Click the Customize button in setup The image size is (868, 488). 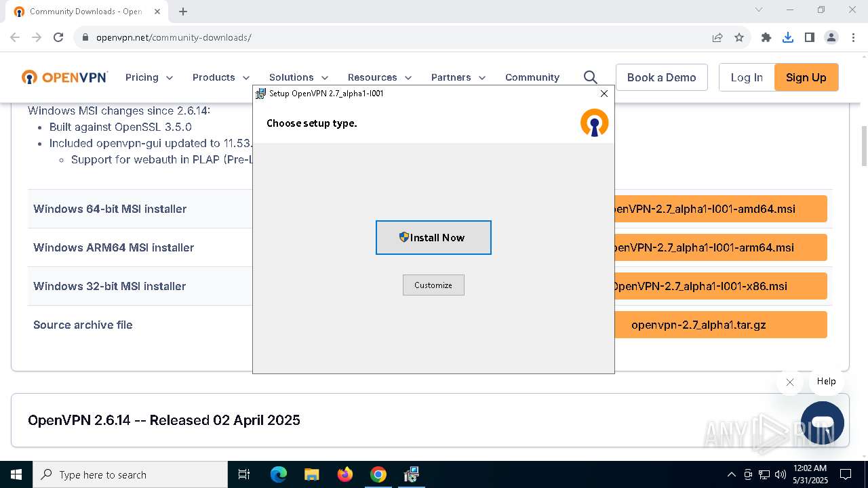(433, 285)
